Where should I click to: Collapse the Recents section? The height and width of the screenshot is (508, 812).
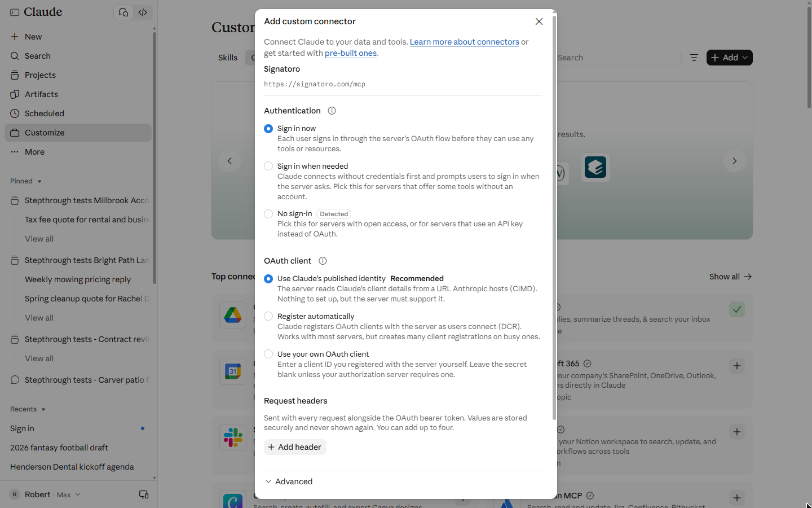pos(28,409)
